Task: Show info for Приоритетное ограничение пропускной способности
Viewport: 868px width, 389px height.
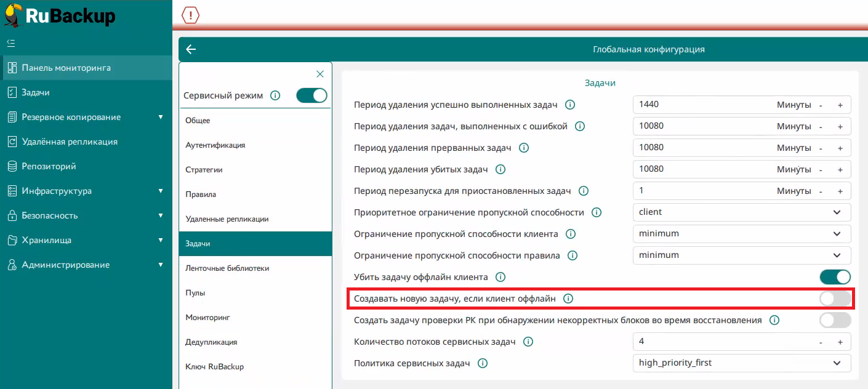Action: [596, 212]
